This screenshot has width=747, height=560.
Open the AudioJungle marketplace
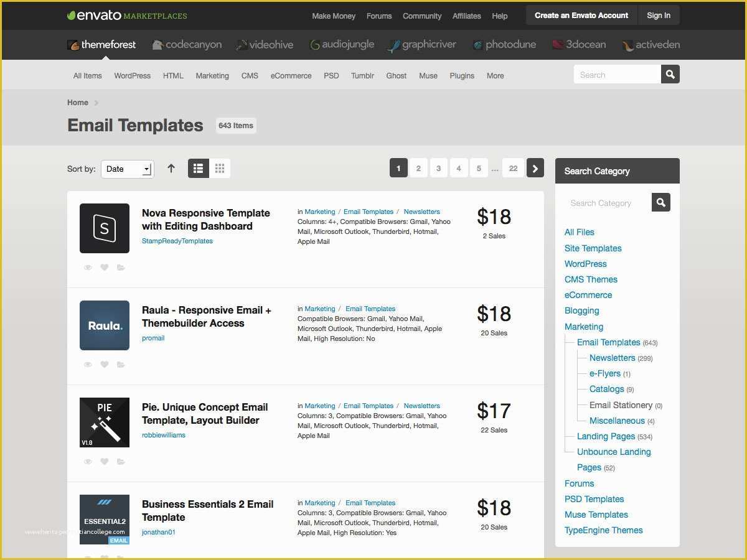click(342, 45)
